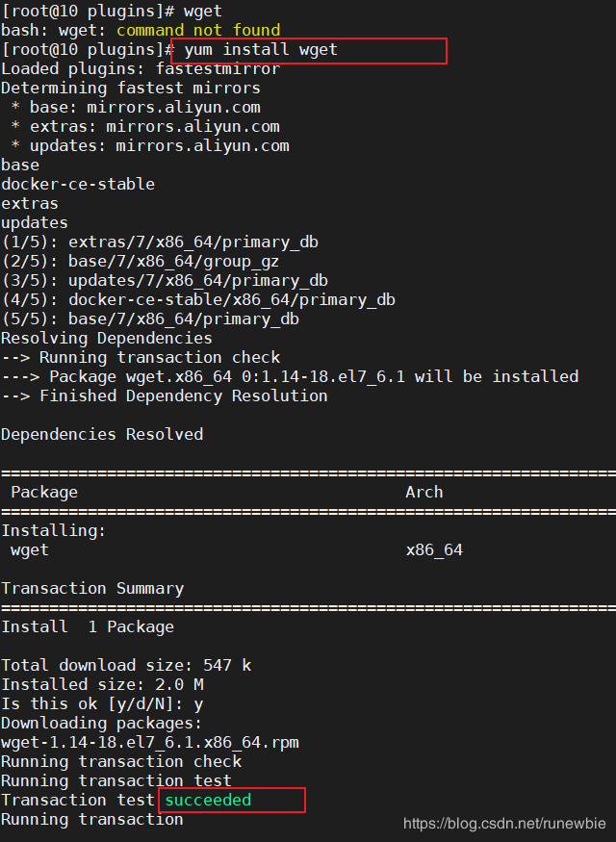This screenshot has width=616, height=842.
Task: Click 'Total download size: 547 k' line
Action: click(126, 666)
